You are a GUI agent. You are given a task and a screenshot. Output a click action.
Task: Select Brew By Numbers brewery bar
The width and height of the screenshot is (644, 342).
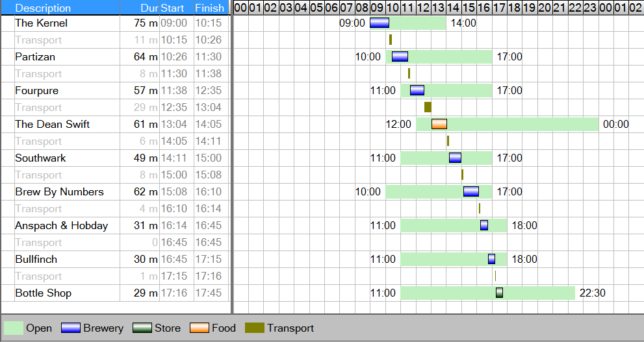pos(471,191)
